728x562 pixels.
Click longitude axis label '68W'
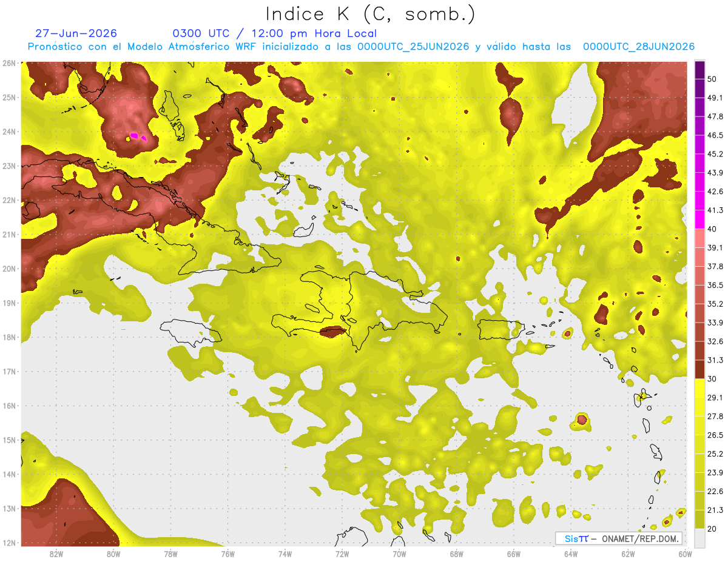[457, 554]
